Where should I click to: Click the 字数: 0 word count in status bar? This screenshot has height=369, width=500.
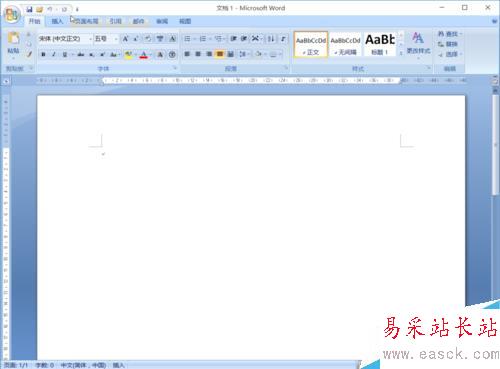(45, 365)
